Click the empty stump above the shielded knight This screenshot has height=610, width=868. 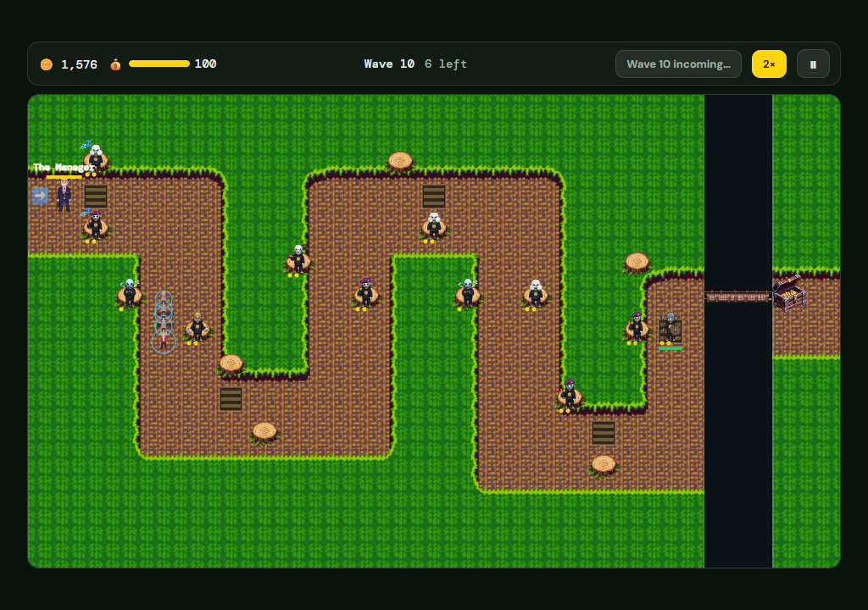pyautogui.click(x=637, y=263)
